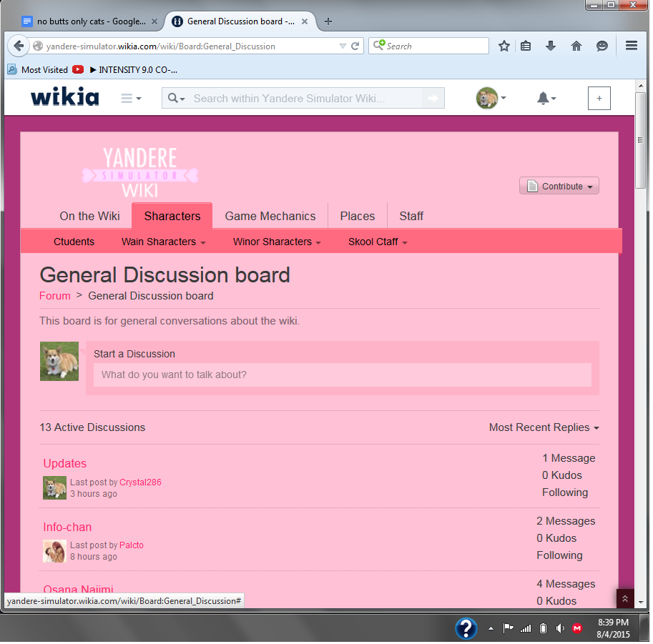Open the Staff tab

pyautogui.click(x=411, y=216)
